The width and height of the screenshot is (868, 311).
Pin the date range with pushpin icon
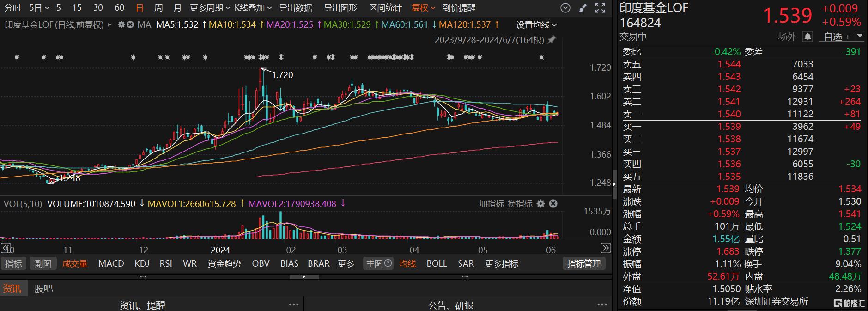pos(552,40)
